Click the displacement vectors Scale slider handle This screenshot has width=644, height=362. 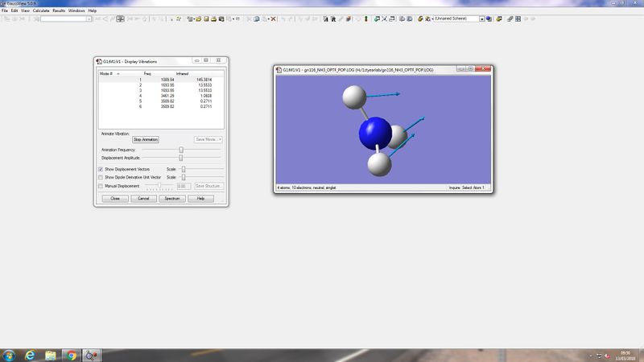tap(184, 169)
